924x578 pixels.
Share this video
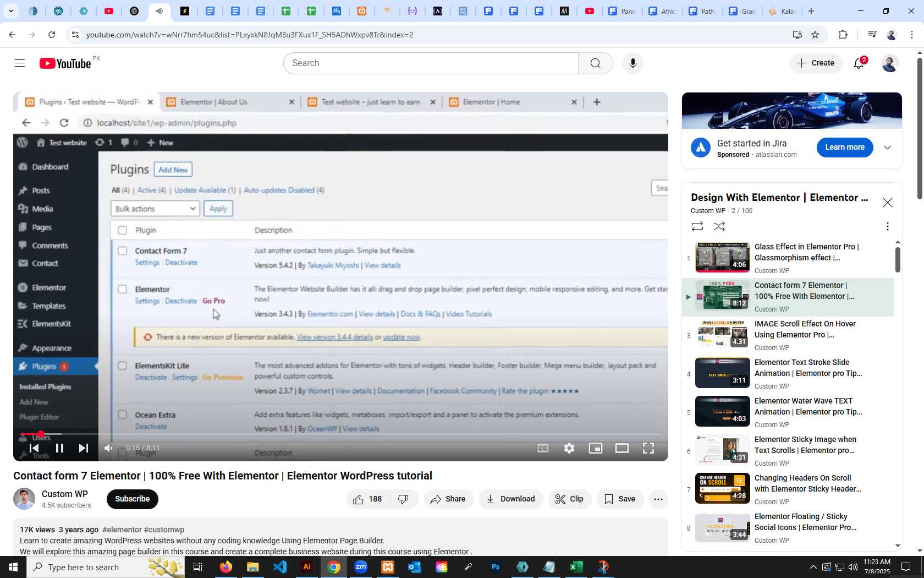tap(448, 499)
